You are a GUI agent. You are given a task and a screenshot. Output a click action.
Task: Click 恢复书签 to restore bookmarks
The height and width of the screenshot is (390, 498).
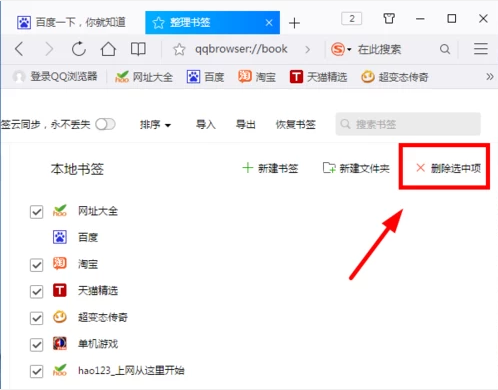coord(296,125)
